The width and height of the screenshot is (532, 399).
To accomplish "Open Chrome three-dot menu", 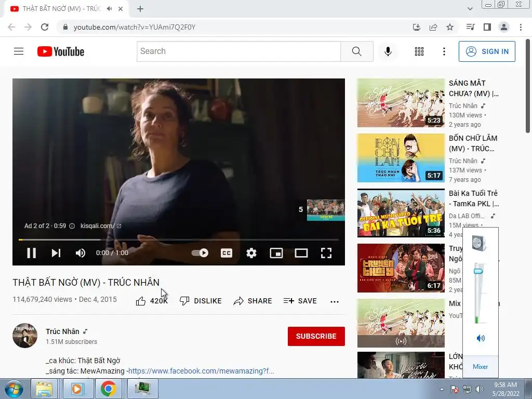I will point(521,27).
